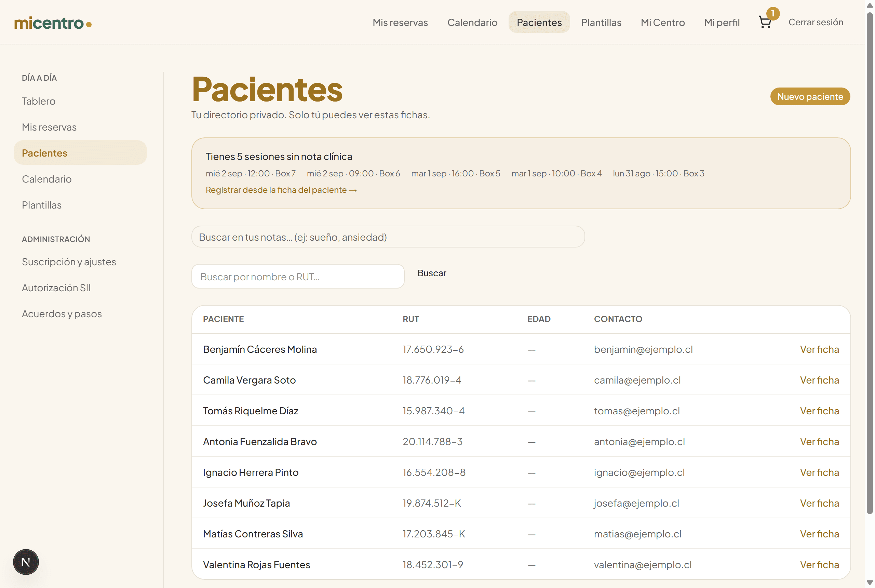Screen dimensions: 875x588
Task: Follow Registrar desde la ficha del paciente link
Action: (x=281, y=190)
